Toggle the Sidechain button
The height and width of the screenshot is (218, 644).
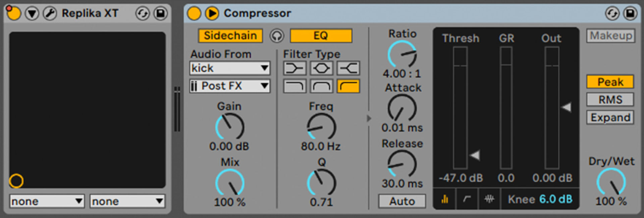tap(230, 35)
